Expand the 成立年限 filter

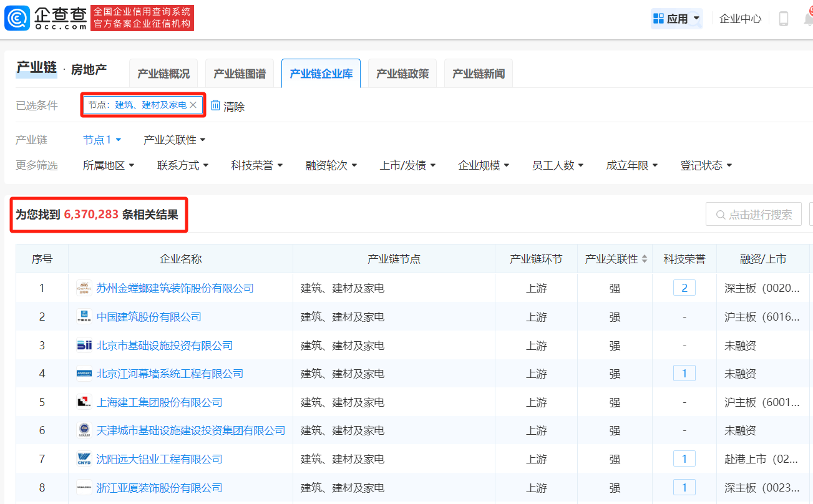(632, 165)
